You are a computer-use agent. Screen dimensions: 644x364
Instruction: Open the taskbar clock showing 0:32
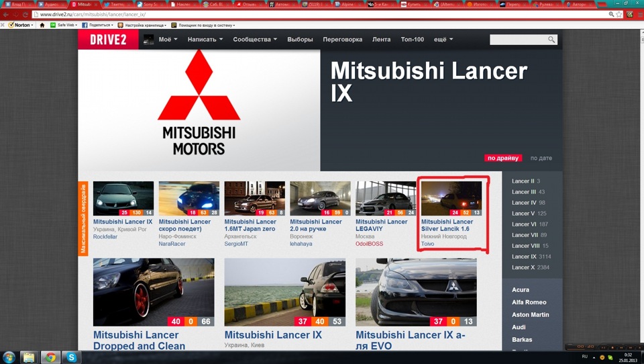(x=628, y=357)
